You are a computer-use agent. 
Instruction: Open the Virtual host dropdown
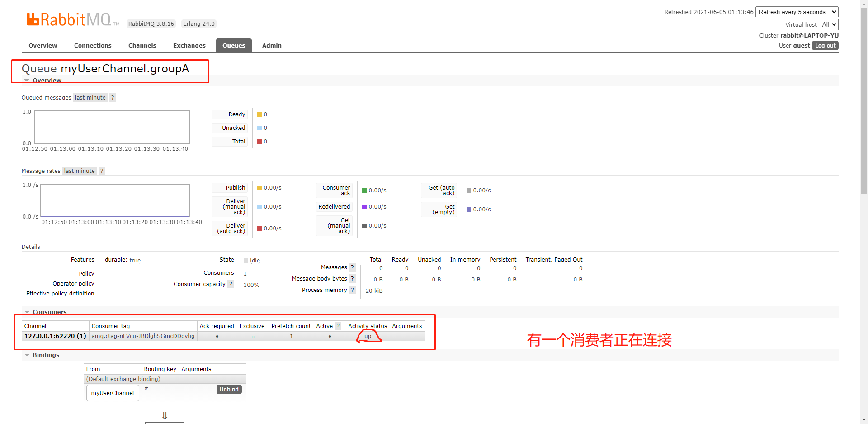point(829,24)
